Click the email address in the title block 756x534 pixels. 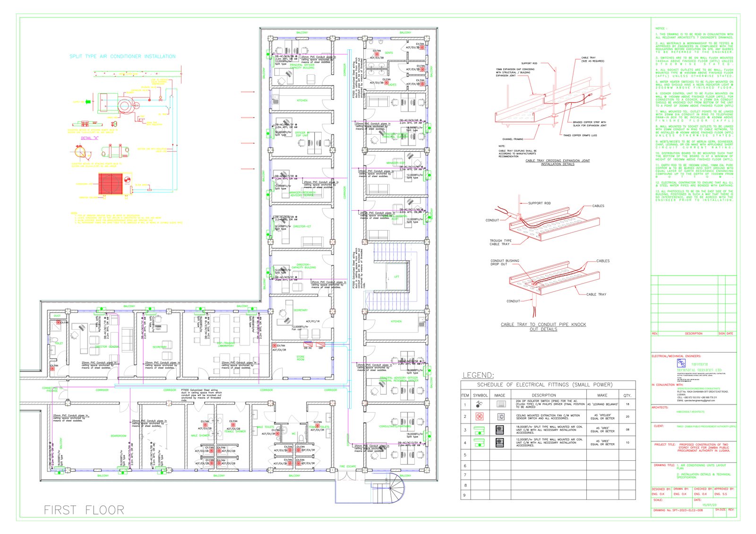pyautogui.click(x=699, y=401)
